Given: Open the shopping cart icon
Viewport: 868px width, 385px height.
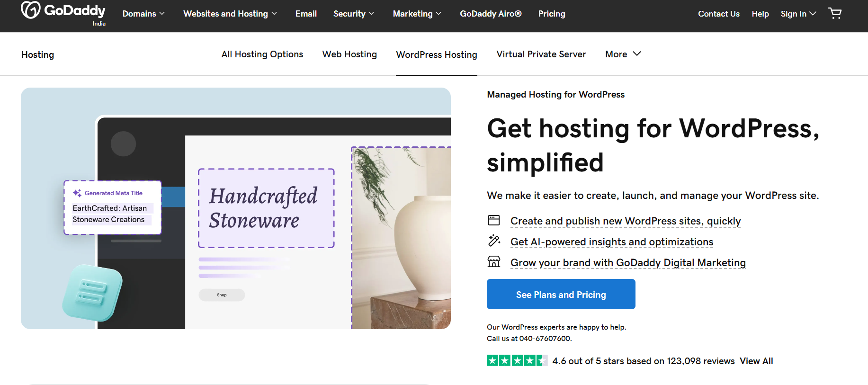Looking at the screenshot, I should point(835,13).
